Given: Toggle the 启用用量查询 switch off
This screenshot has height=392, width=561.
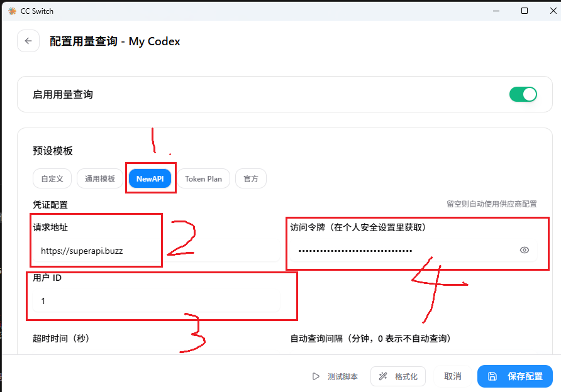Looking at the screenshot, I should coord(523,94).
